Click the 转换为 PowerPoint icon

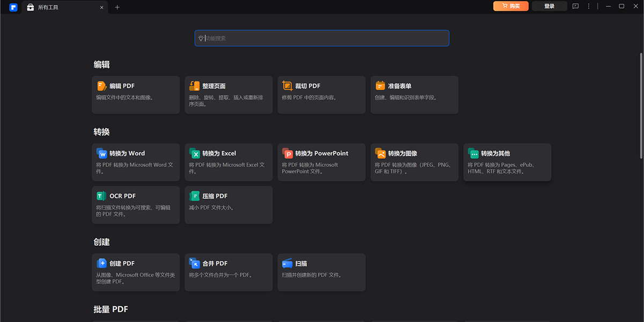tap(288, 153)
